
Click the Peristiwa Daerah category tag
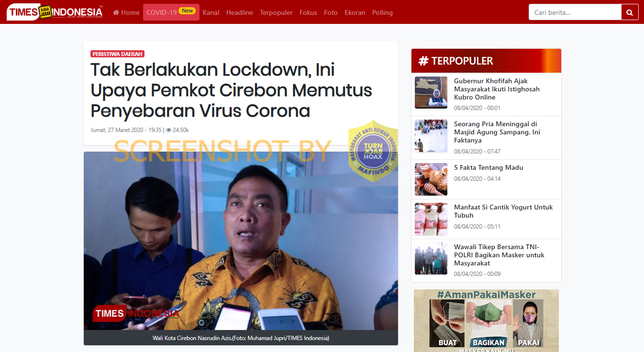[118, 54]
